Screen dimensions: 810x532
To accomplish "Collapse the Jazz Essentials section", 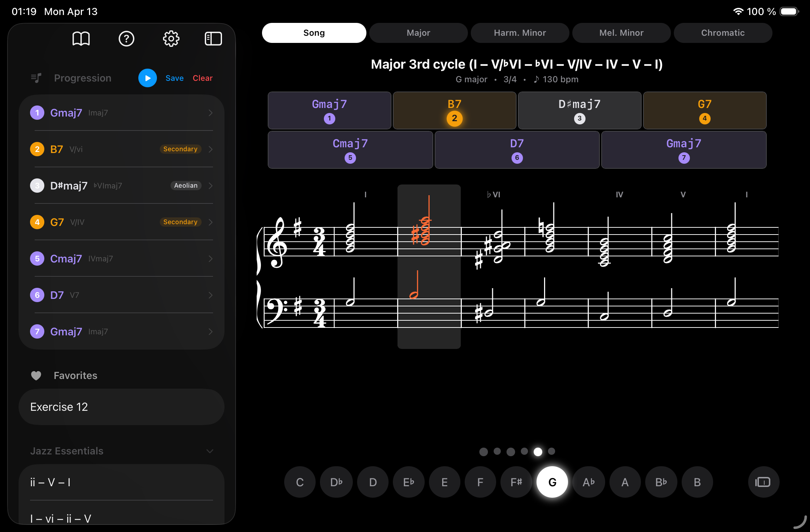I will coord(209,451).
